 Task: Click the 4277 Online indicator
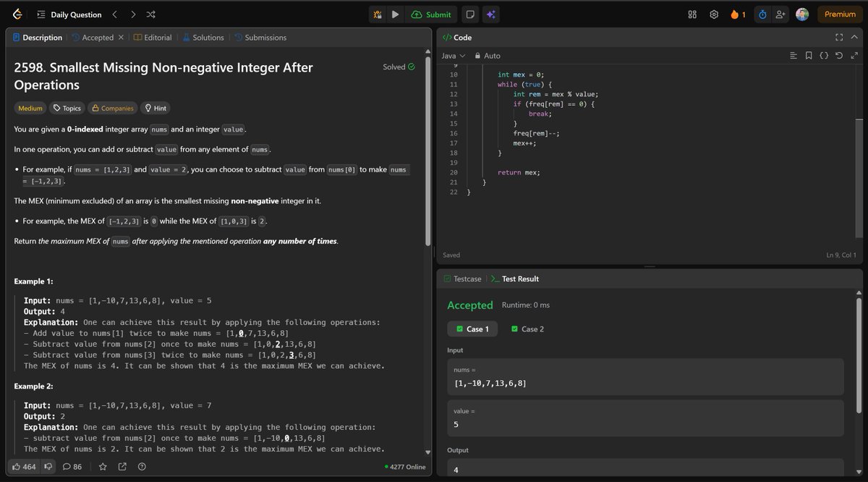click(x=405, y=467)
